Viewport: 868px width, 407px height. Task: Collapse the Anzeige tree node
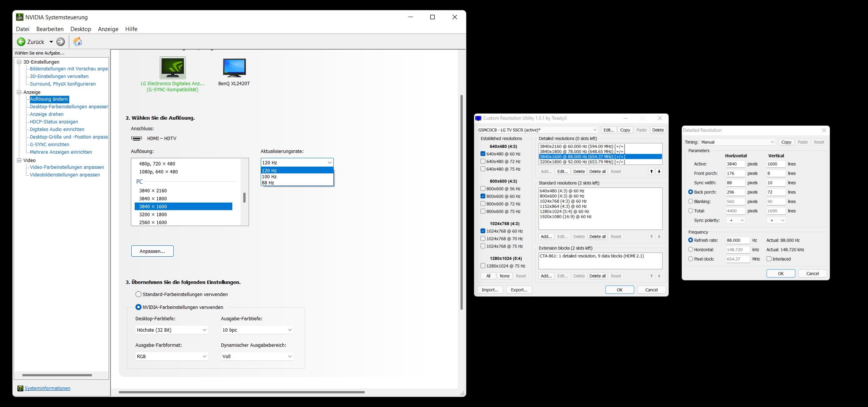19,92
